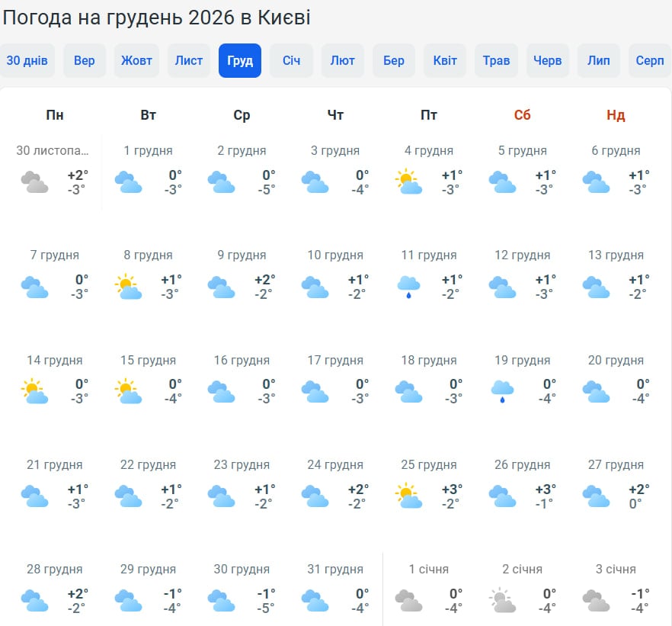Open the 10 грудня day forecast

(335, 274)
